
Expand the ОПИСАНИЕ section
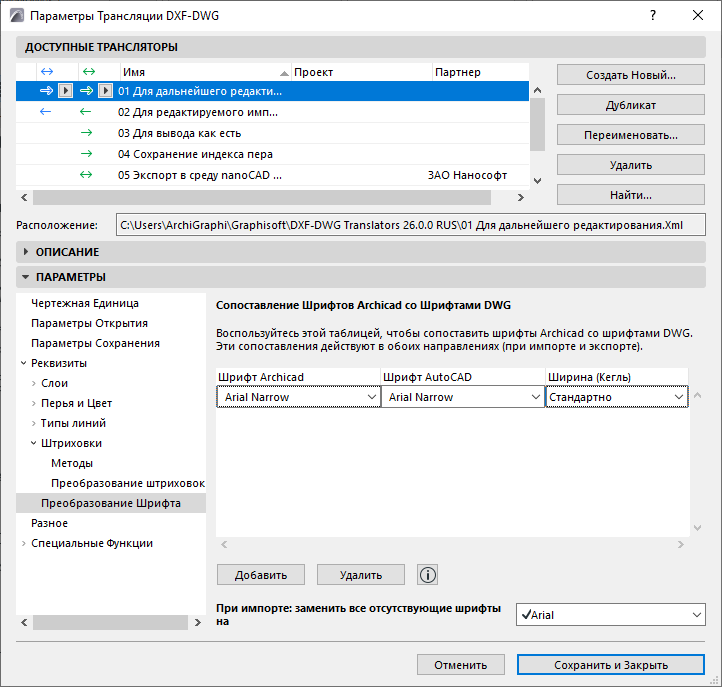click(x=26, y=252)
